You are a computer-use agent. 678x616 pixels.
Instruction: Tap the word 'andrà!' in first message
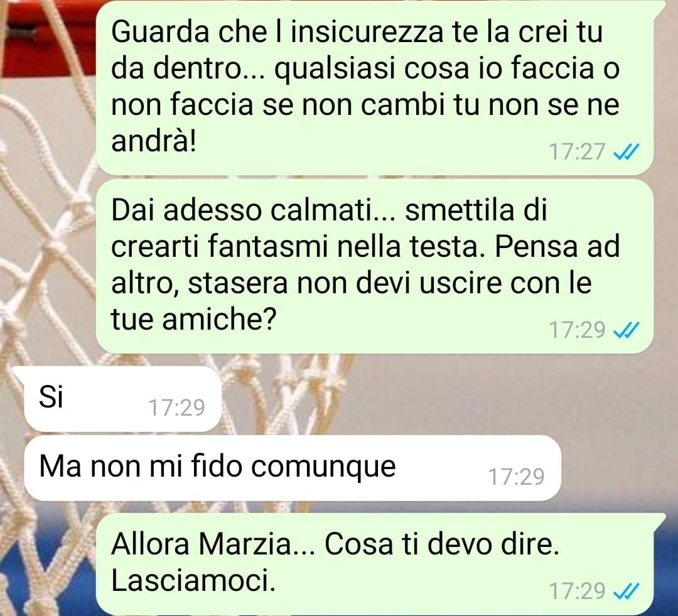154,141
